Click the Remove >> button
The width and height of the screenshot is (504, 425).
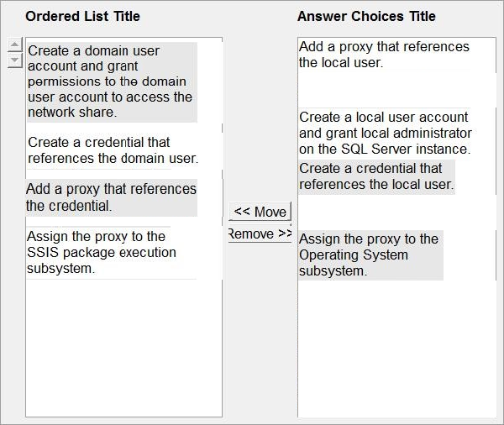click(x=260, y=233)
